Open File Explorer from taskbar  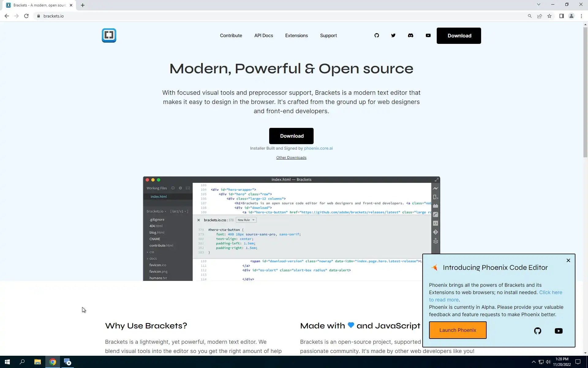(37, 362)
